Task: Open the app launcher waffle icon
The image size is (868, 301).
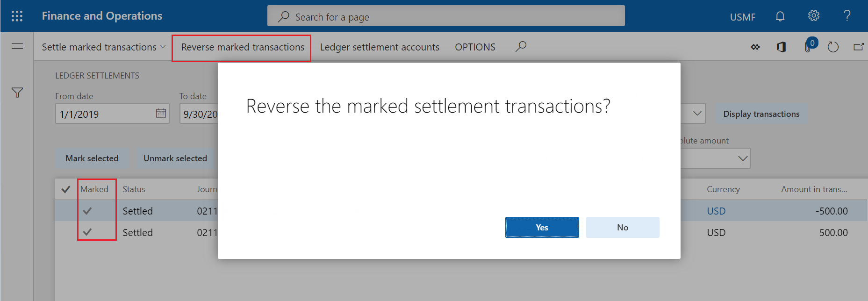Action: pyautogui.click(x=17, y=16)
